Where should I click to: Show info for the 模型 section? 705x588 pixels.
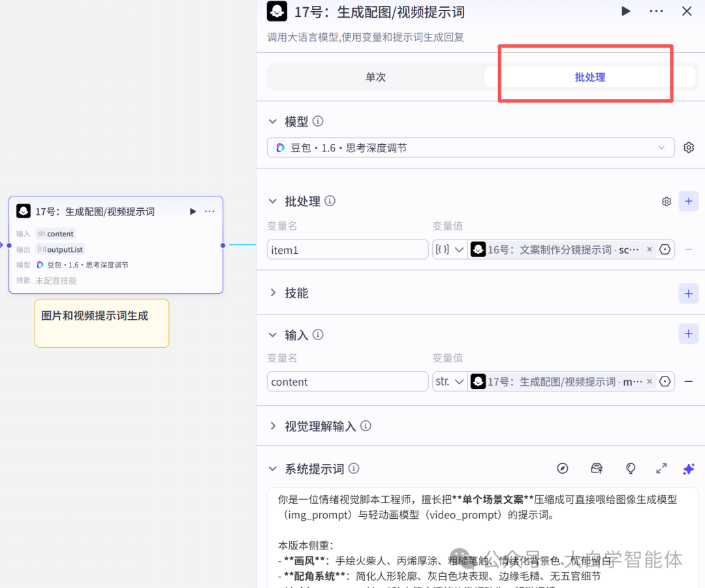pos(318,121)
